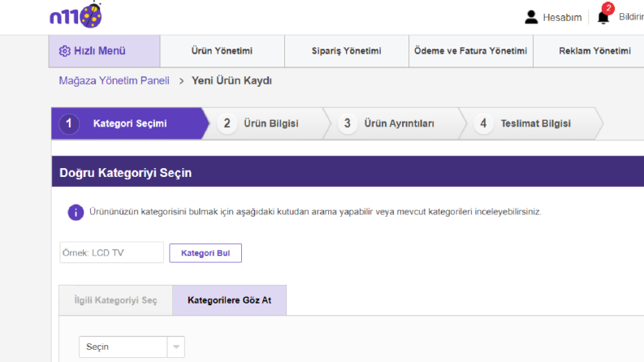Viewport: 644px width, 362px height.
Task: Open Reklam Yönetimi menu
Action: (x=594, y=51)
